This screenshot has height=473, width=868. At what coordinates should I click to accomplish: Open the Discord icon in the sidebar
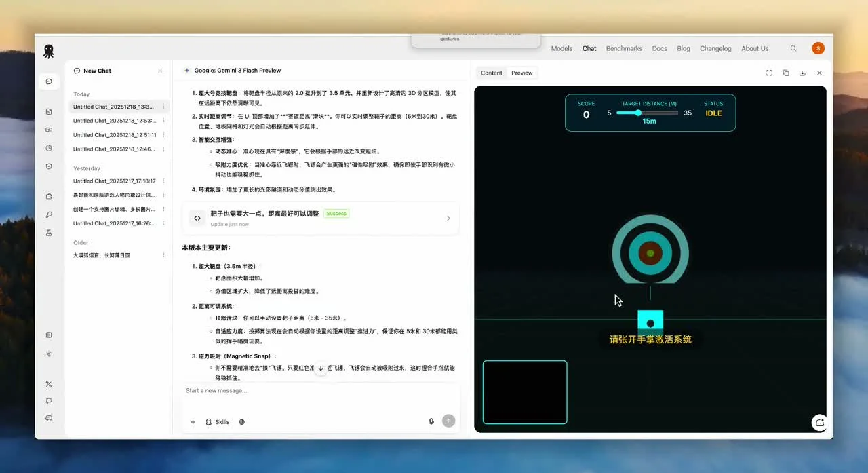click(49, 418)
